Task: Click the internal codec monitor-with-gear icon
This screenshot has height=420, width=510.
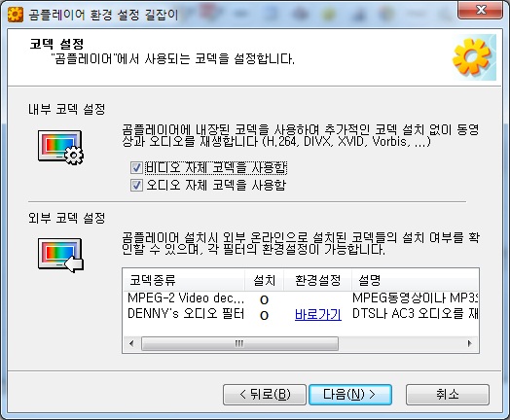Action: point(60,147)
